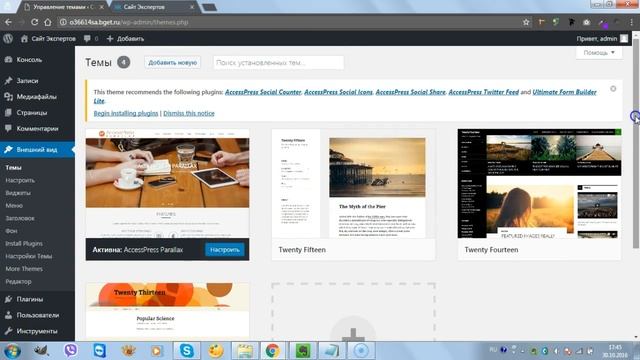Viewport: 640px width, 360px height.
Task: Click the browser address bar
Action: coord(286,22)
